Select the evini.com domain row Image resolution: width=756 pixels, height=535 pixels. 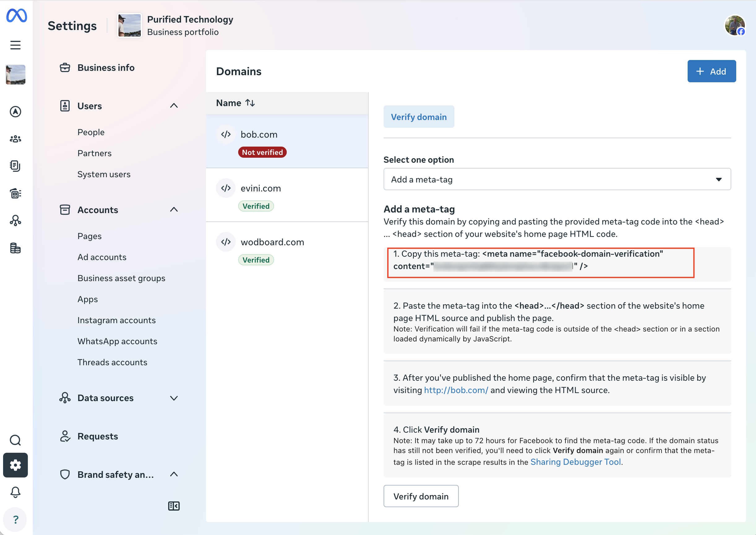pos(287,195)
